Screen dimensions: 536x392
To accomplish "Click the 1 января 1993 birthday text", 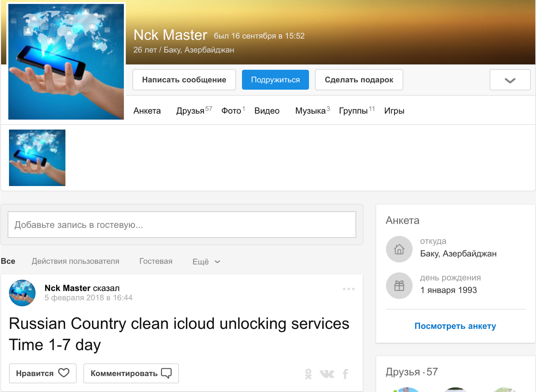I will coord(449,290).
